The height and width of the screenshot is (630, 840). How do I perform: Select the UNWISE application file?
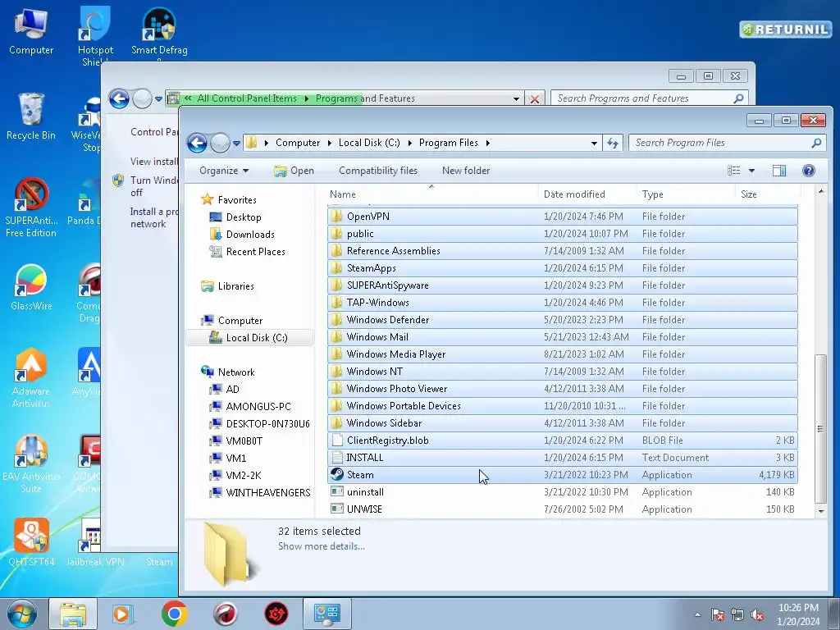[x=562, y=509]
